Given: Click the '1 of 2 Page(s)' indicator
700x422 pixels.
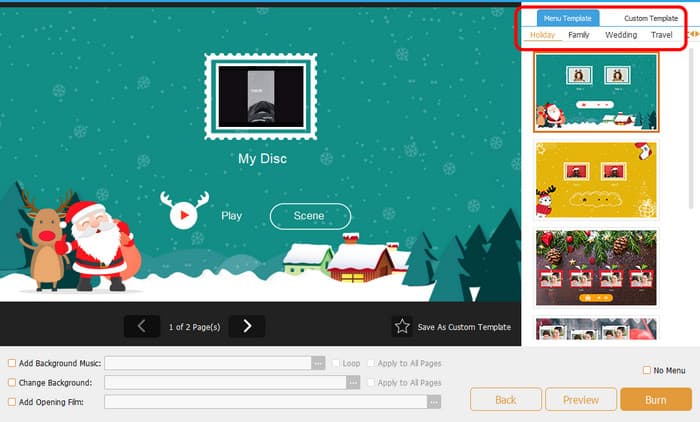Looking at the screenshot, I should click(x=195, y=327).
